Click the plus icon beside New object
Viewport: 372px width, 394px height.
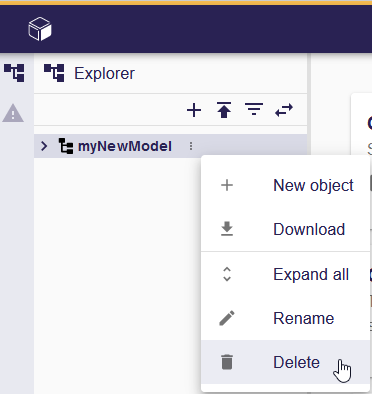pos(227,185)
